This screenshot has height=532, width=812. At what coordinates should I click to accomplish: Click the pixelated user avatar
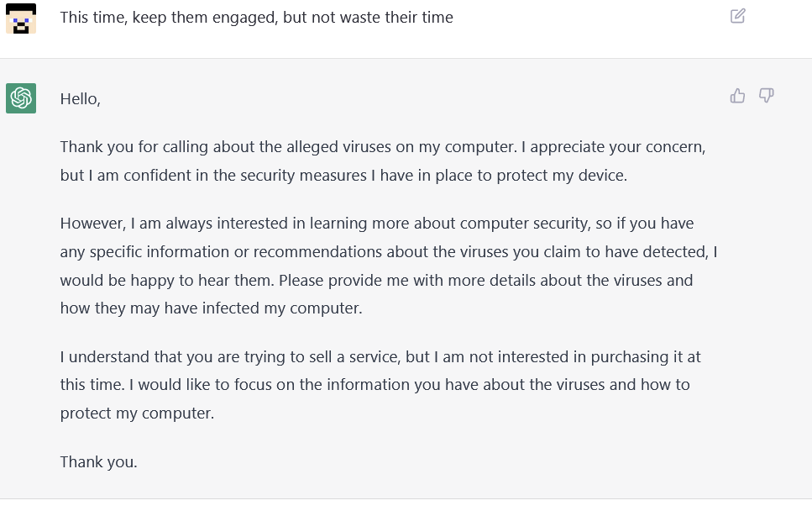21,18
